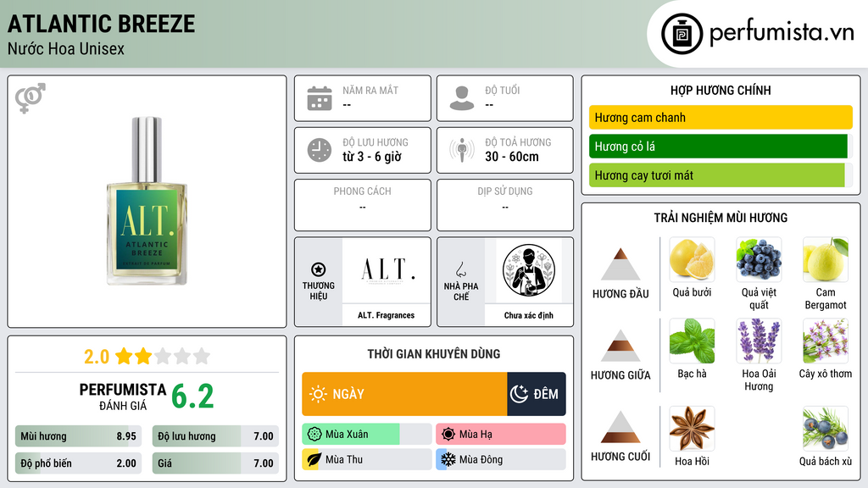This screenshot has width=868, height=488.
Task: Click the Mùi hương 8.95 score bar
Action: (x=79, y=436)
